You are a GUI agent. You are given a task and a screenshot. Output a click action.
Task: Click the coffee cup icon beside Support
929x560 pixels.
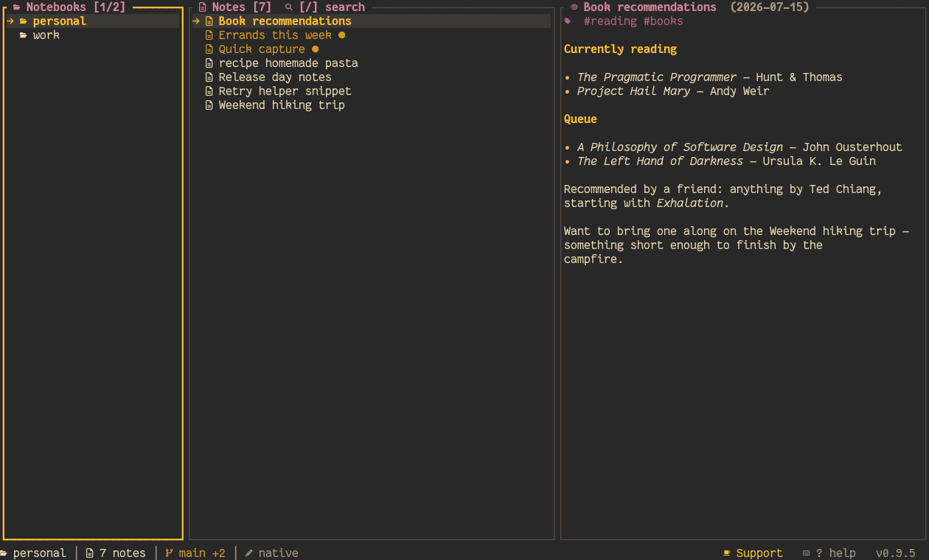[727, 553]
